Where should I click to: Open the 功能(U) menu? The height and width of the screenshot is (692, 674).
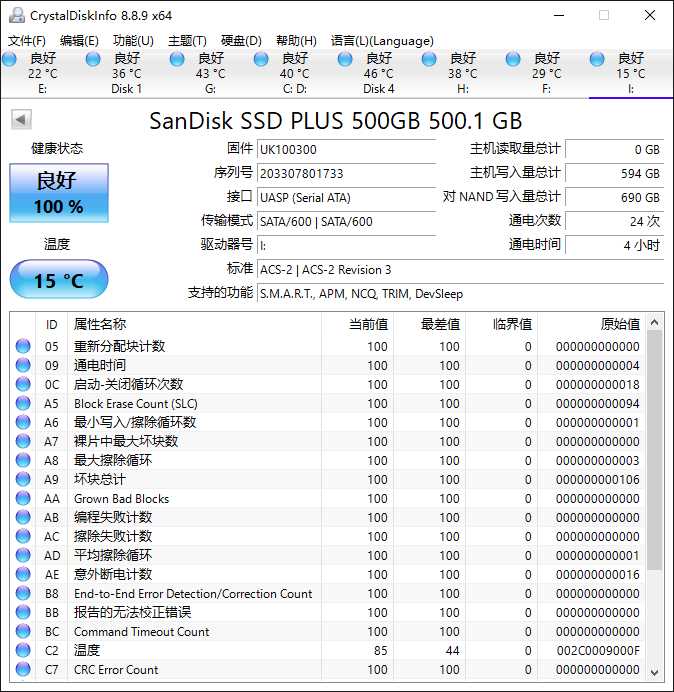(133, 41)
